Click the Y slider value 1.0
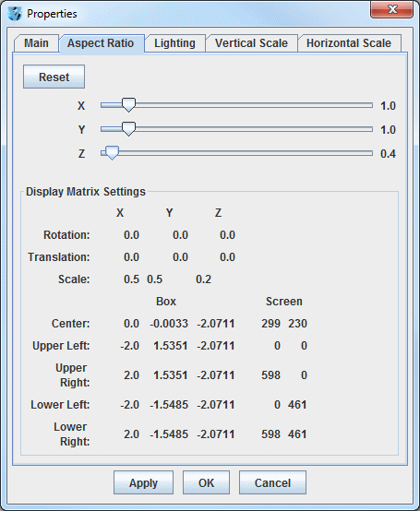The image size is (420, 511). click(388, 130)
